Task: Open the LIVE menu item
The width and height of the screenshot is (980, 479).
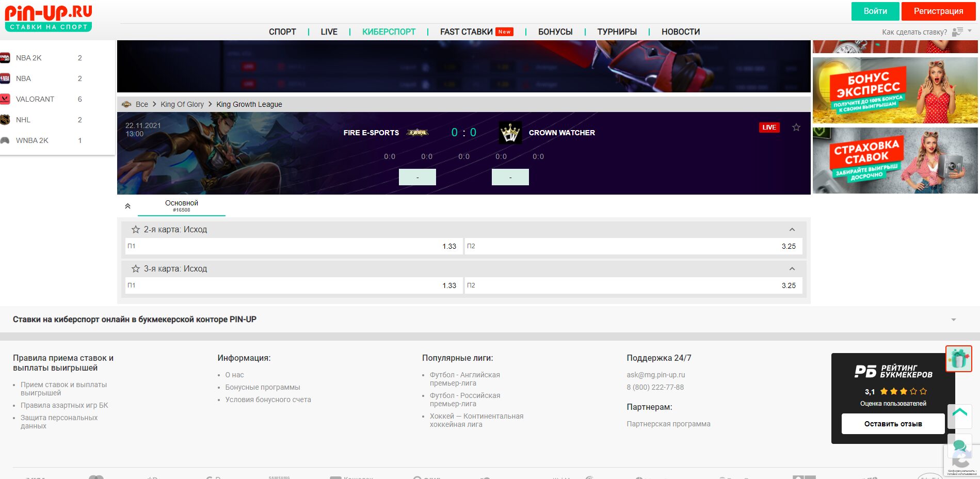Action: point(329,32)
